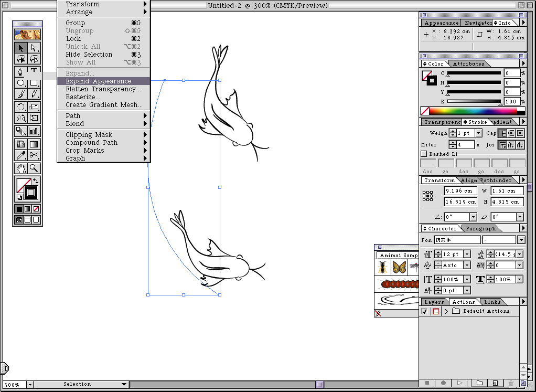
Task: Select the Pen tool in toolbox
Action: pos(21,71)
